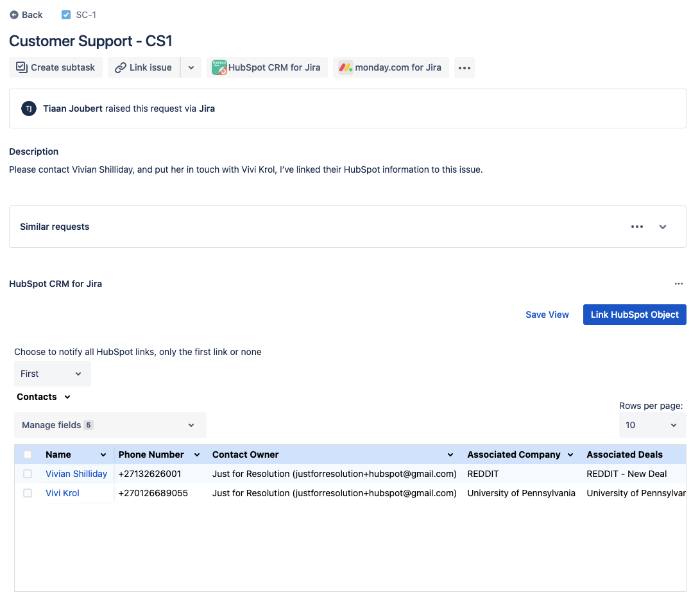Click the Associated Deals column header
The image size is (700, 606).
624,454
